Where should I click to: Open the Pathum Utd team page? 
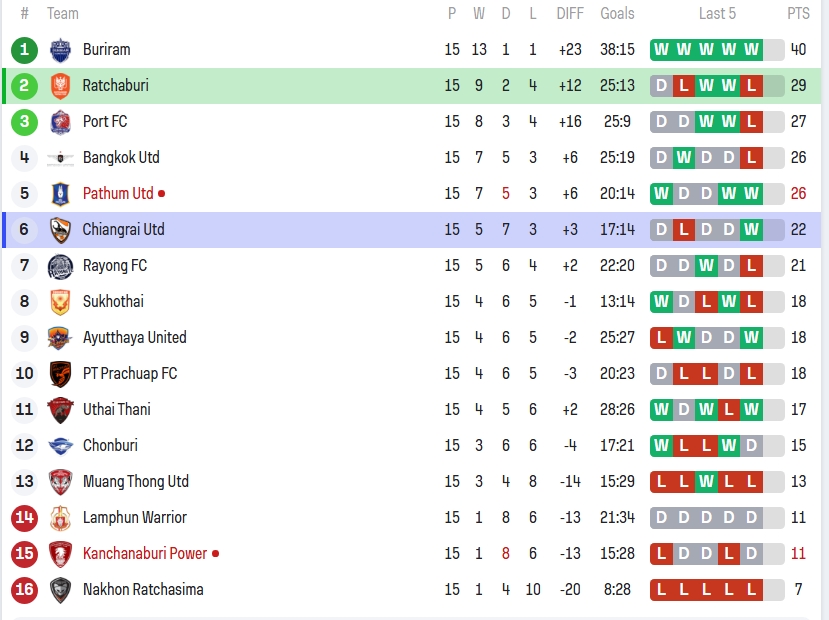point(118,194)
